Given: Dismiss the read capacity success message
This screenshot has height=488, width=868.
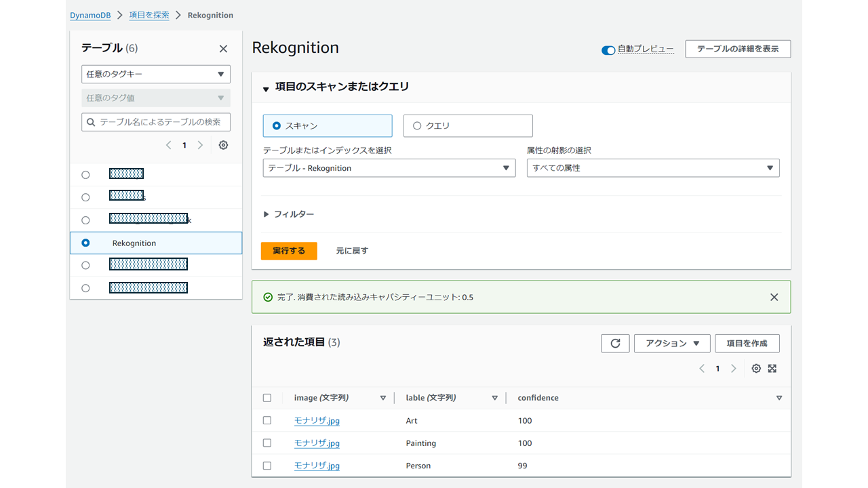Looking at the screenshot, I should pyautogui.click(x=774, y=296).
